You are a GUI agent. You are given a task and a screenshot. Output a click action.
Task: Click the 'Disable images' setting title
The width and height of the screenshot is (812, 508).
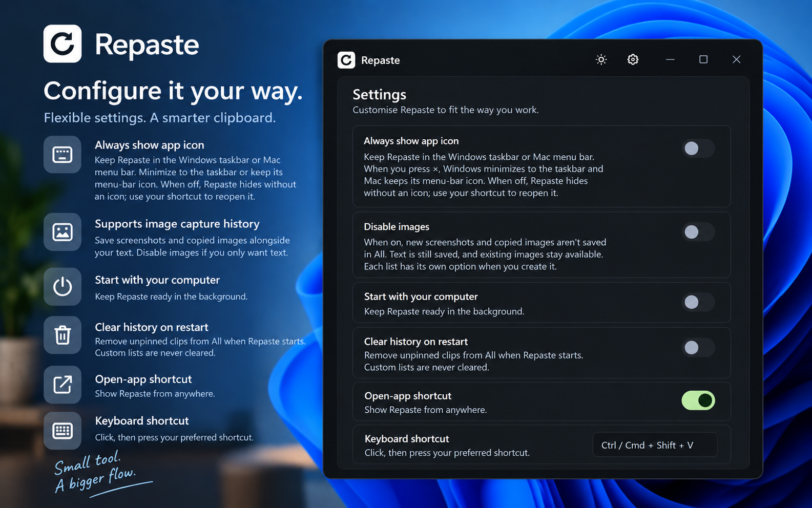coord(397,227)
